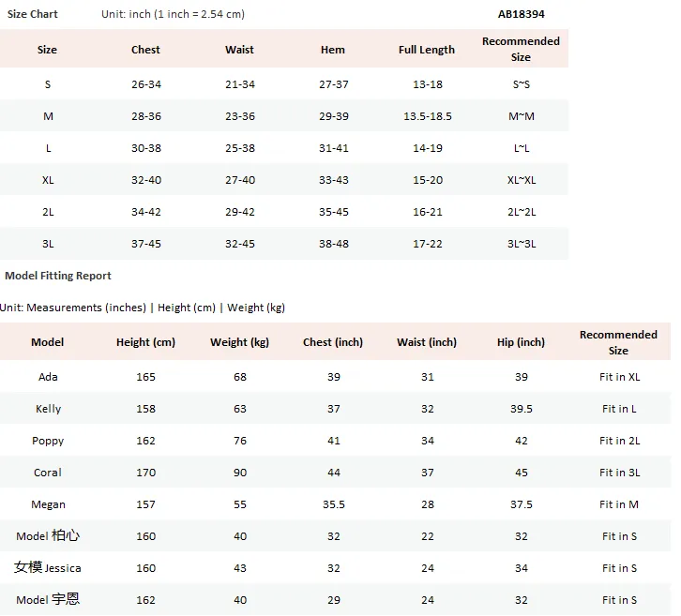Click the Model Fitting Report heading
The width and height of the screenshot is (681, 616).
(58, 276)
